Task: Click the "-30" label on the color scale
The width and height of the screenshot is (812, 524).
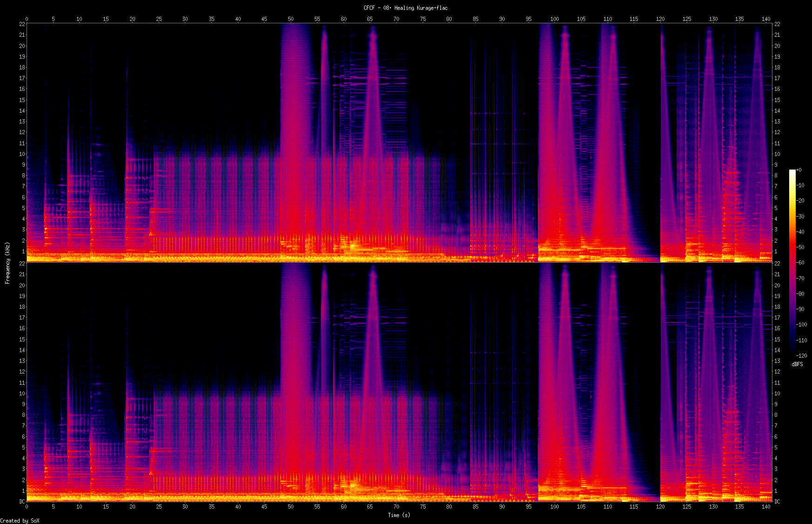Action: pos(800,216)
